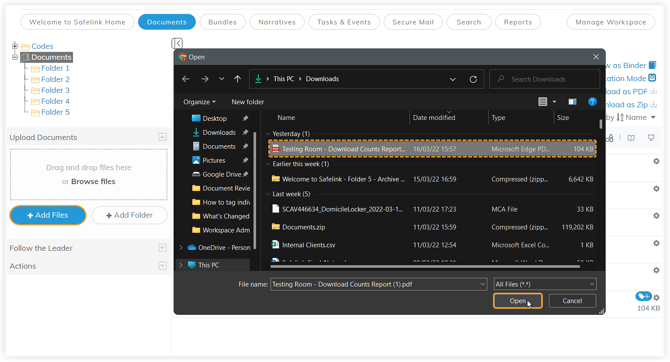Collapse the Documents tree node
The height and width of the screenshot is (362, 670).
(15, 57)
